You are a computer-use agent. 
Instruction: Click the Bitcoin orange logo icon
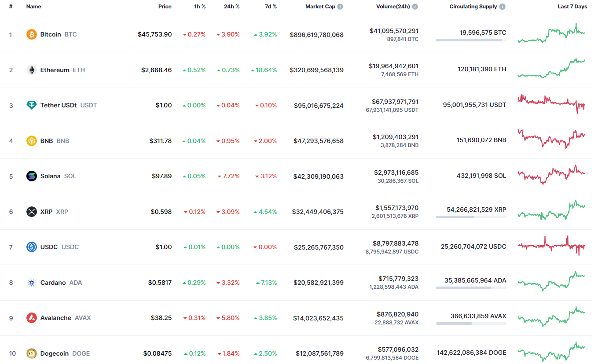[x=32, y=34]
